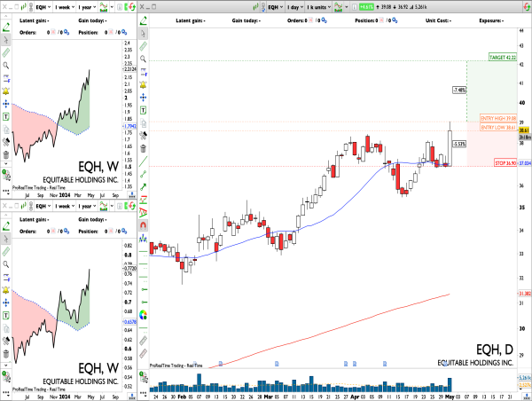The height and width of the screenshot is (401, 532).
Task: Select the pencil draw tool in upper weekly chart
Action: [x=6, y=27]
